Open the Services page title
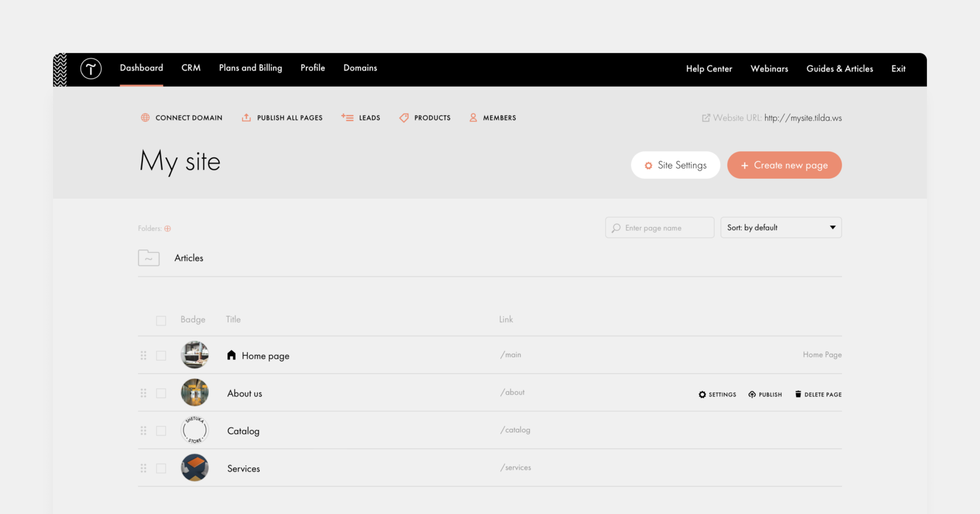The height and width of the screenshot is (514, 980). point(244,469)
